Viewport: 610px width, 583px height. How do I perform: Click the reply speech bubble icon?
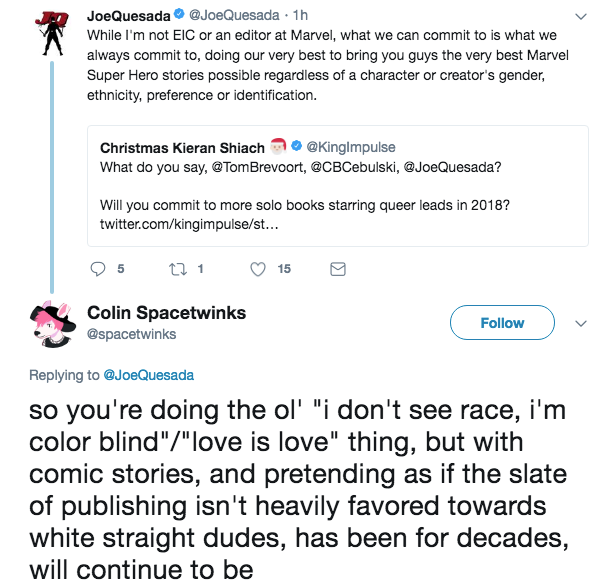(98, 268)
